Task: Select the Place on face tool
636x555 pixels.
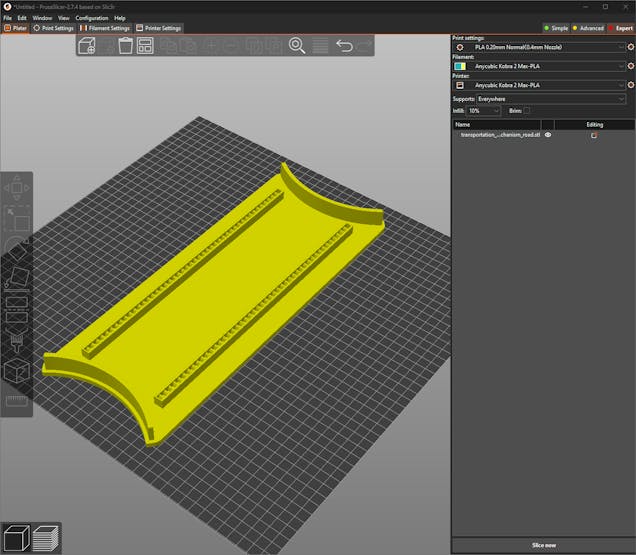Action: [17, 277]
